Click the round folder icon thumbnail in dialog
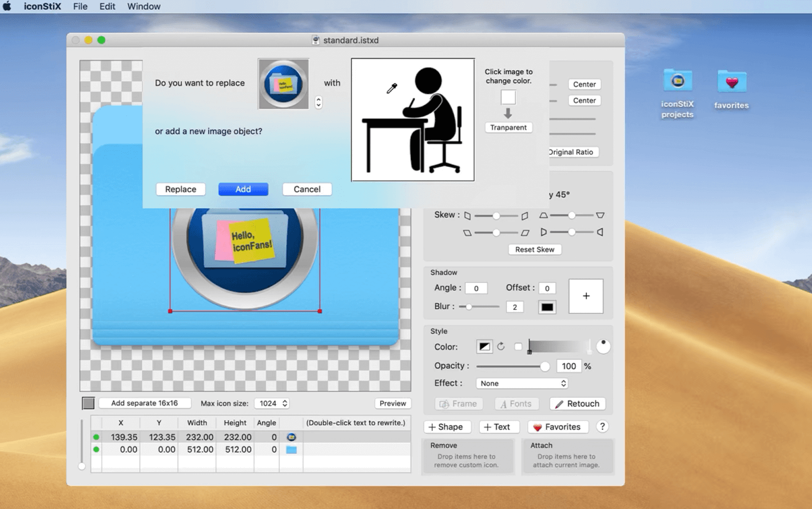Viewport: 812px width, 509px height. point(284,84)
